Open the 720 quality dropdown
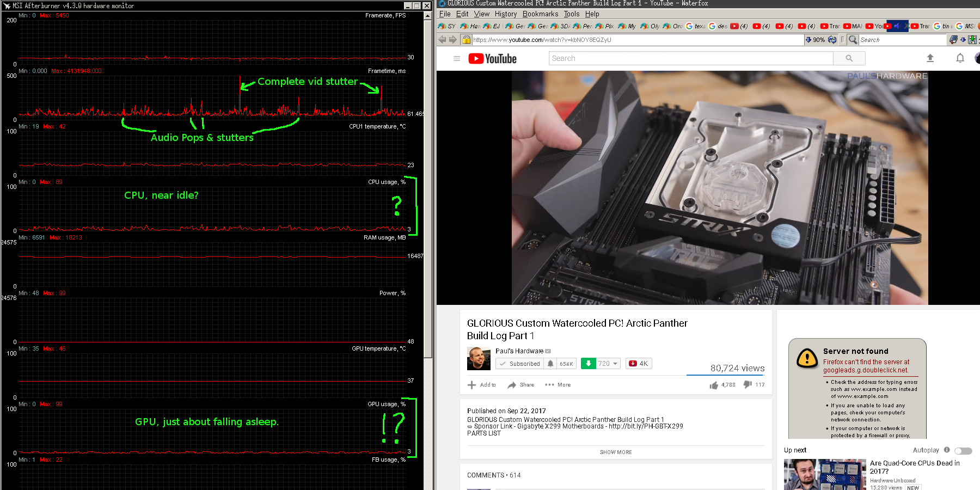The height and width of the screenshot is (490, 980). click(x=608, y=364)
